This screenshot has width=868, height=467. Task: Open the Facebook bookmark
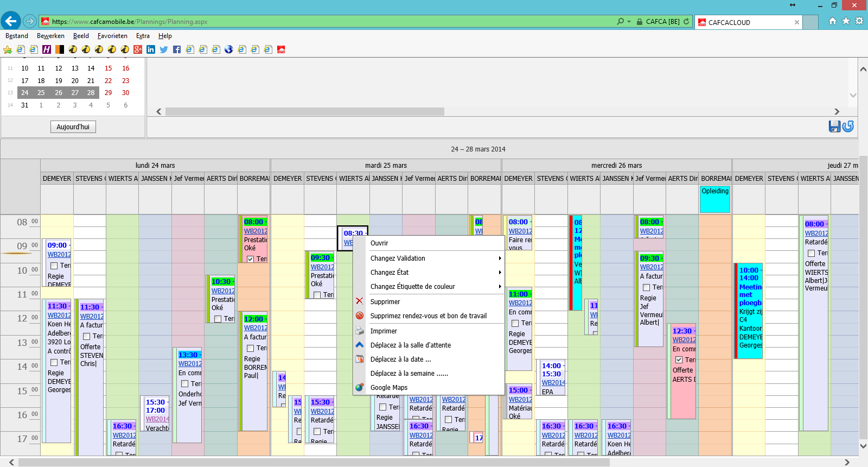[177, 49]
